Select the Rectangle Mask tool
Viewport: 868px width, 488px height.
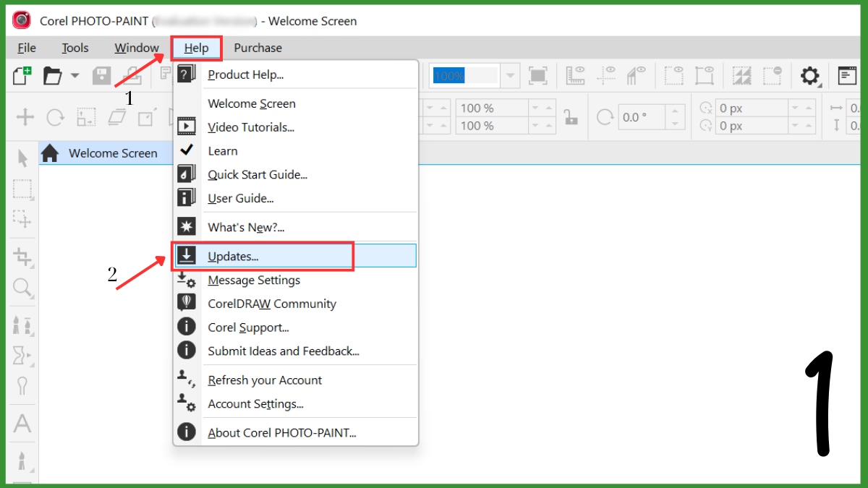(23, 189)
